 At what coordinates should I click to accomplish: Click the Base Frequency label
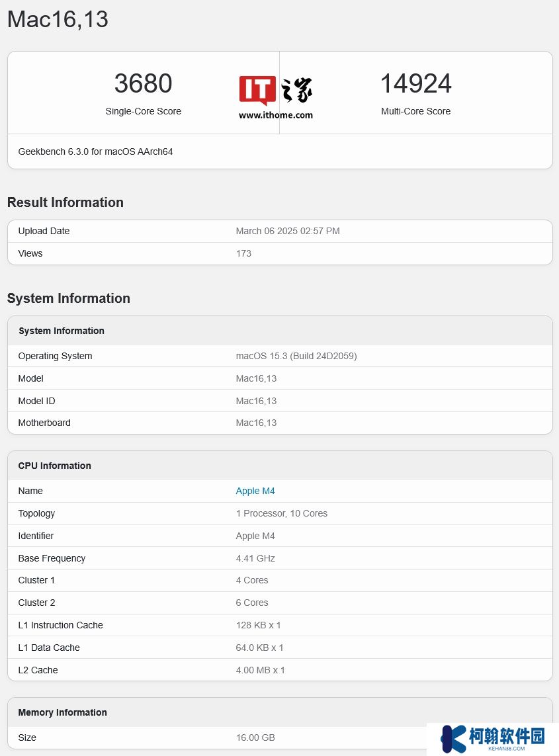pos(52,558)
